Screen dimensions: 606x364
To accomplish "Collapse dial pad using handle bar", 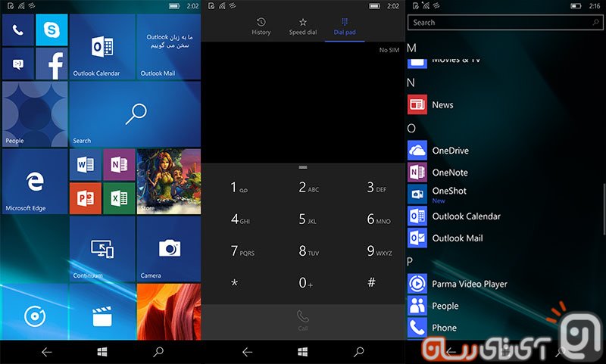I will coord(303,167).
